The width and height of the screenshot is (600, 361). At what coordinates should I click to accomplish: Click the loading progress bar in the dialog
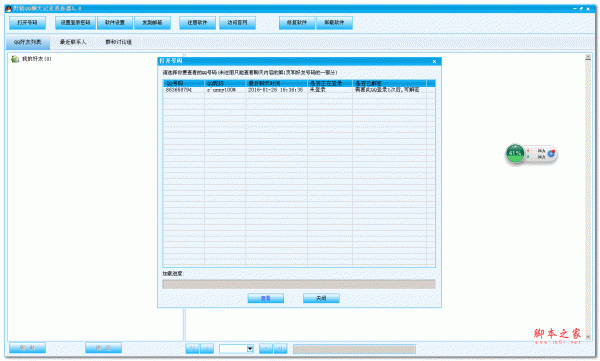(299, 284)
